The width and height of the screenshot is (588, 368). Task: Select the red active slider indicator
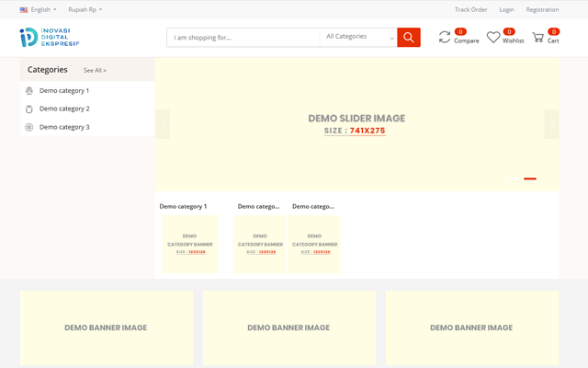click(530, 178)
